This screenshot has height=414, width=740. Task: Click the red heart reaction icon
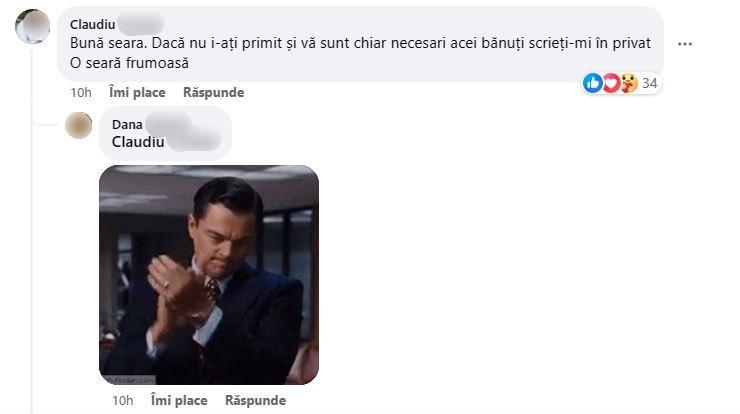611,83
